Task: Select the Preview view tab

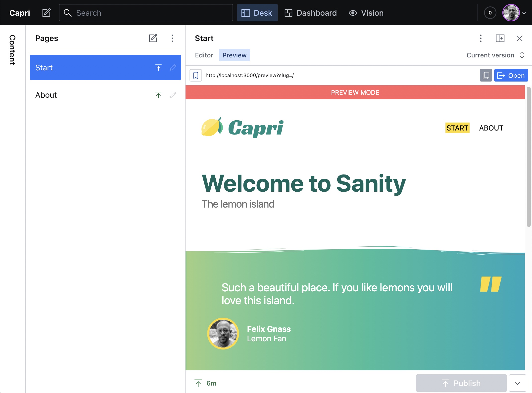Action: (x=234, y=55)
